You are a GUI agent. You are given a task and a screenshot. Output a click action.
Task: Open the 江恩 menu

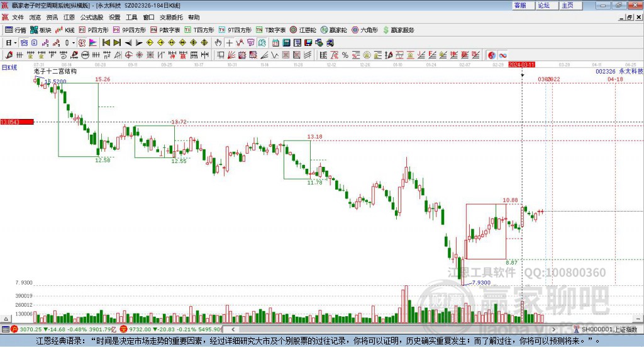click(69, 17)
